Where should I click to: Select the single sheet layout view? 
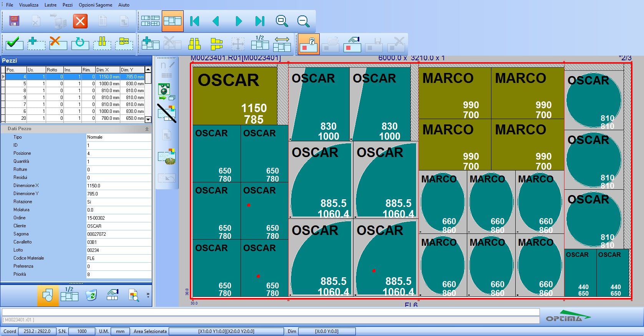tap(173, 21)
